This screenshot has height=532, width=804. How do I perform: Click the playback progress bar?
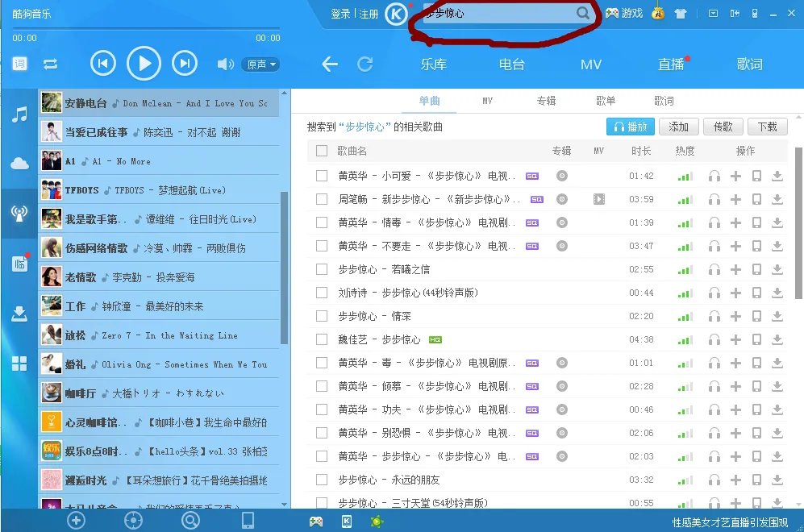146,28
